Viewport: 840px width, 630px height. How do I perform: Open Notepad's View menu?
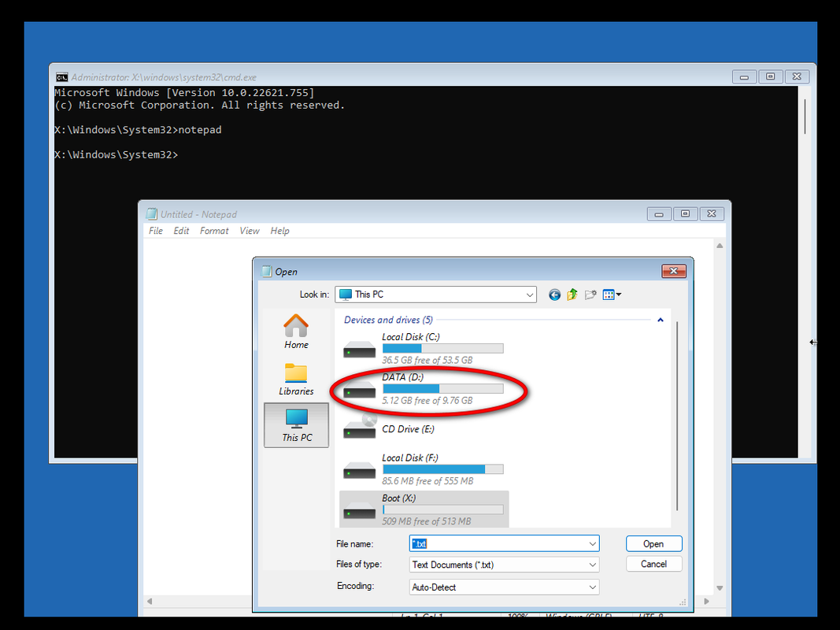pyautogui.click(x=250, y=231)
